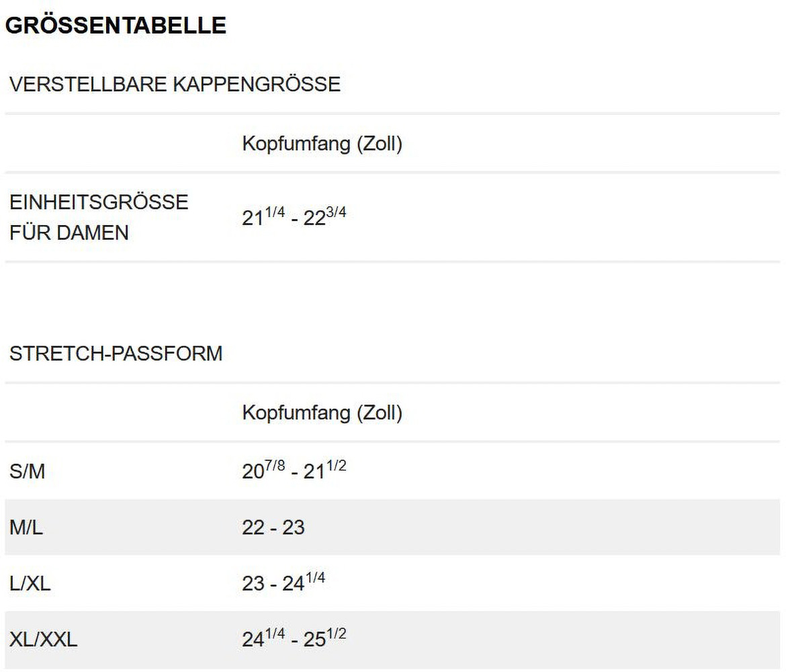This screenshot has width=786, height=672.
Task: Select the L/XL size label
Action: click(30, 583)
